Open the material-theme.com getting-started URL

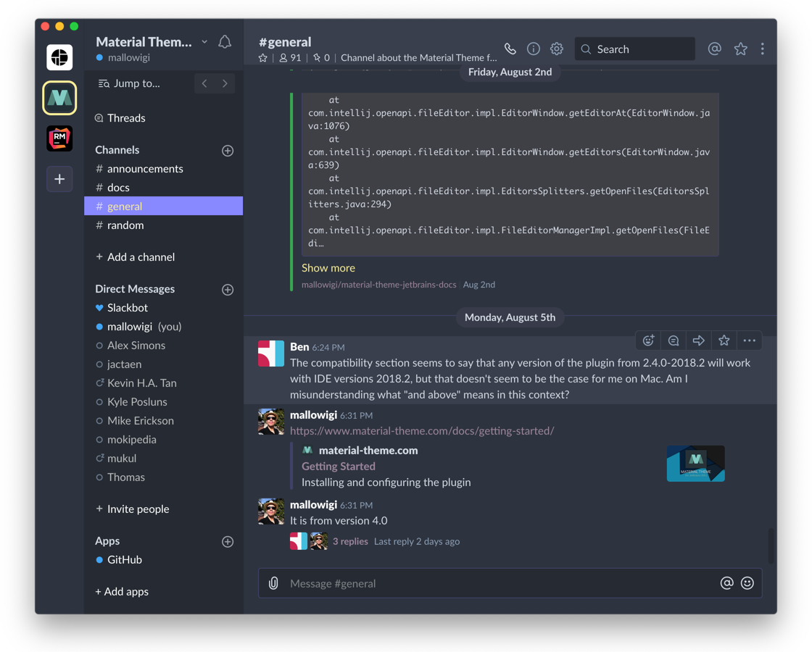coord(422,430)
